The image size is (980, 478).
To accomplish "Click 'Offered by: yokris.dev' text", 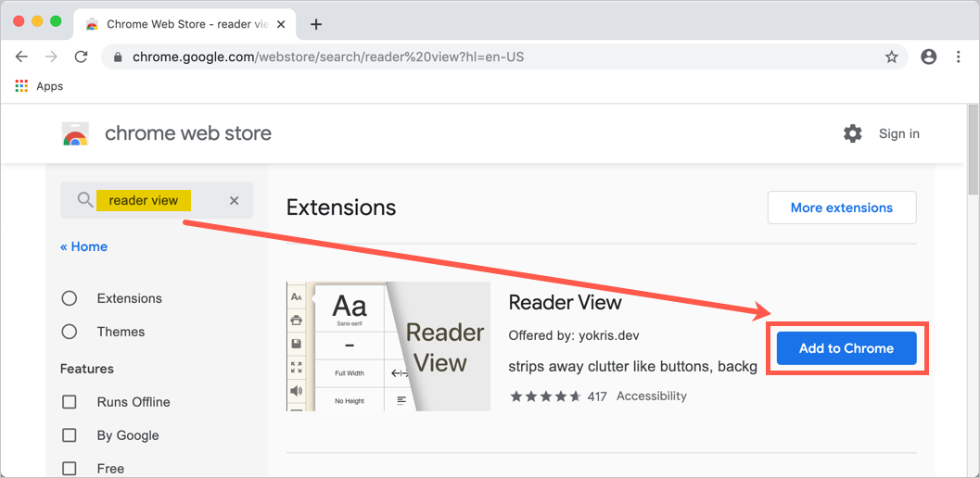I will coord(574,335).
